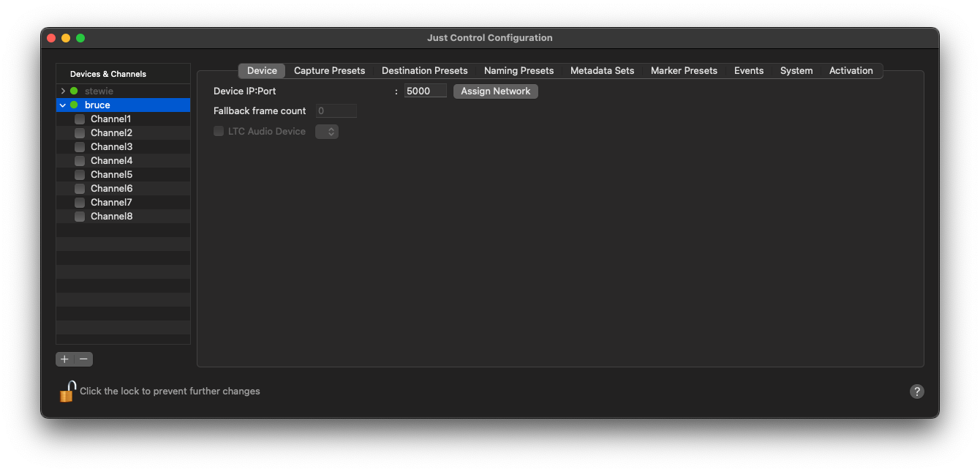Image resolution: width=980 pixels, height=472 pixels.
Task: Enable the Channel6 checkbox
Action: tap(80, 189)
